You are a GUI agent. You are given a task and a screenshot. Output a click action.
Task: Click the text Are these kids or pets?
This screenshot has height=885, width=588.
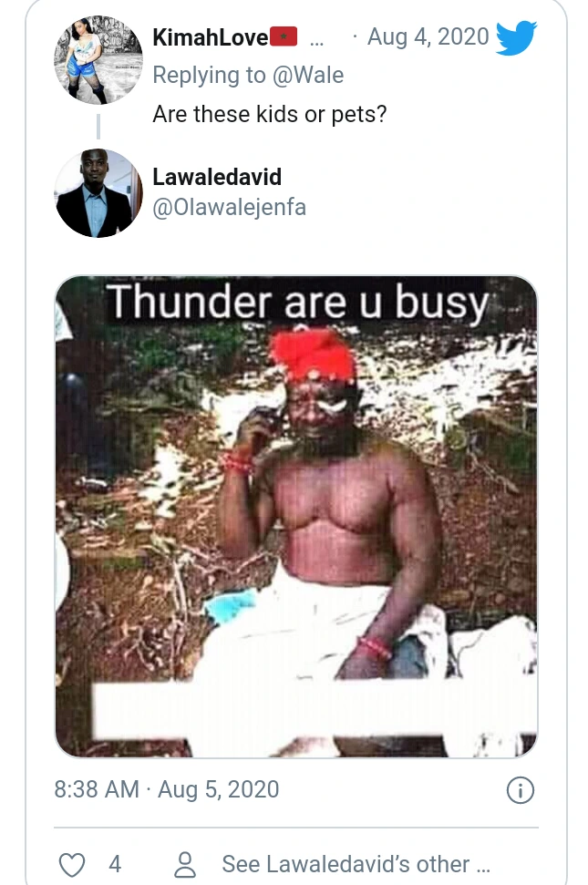pyautogui.click(x=270, y=114)
